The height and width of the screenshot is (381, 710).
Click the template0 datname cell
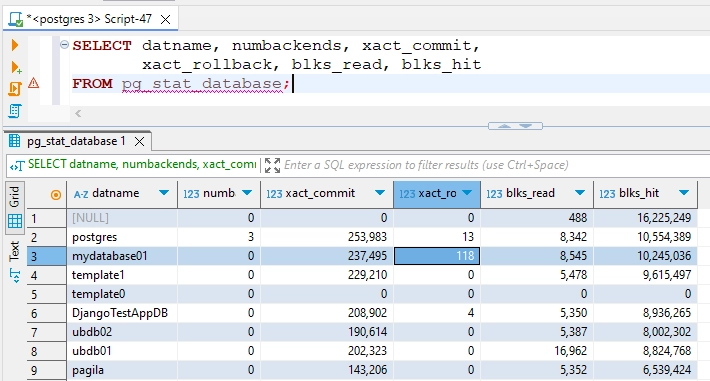(122, 294)
